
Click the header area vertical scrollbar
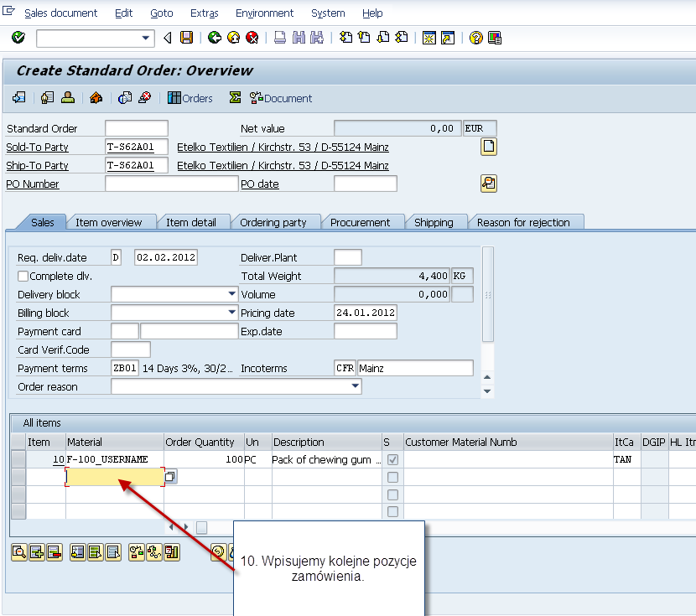click(x=488, y=294)
